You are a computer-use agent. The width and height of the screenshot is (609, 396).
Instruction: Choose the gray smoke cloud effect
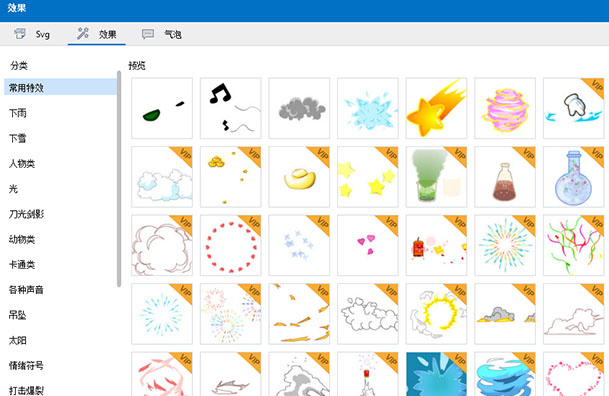(299, 108)
